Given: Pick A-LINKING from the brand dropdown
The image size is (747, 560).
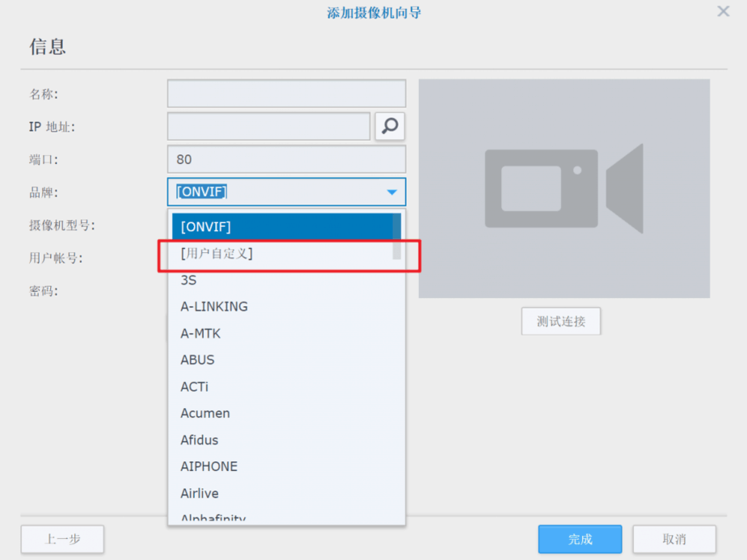Looking at the screenshot, I should 285,307.
